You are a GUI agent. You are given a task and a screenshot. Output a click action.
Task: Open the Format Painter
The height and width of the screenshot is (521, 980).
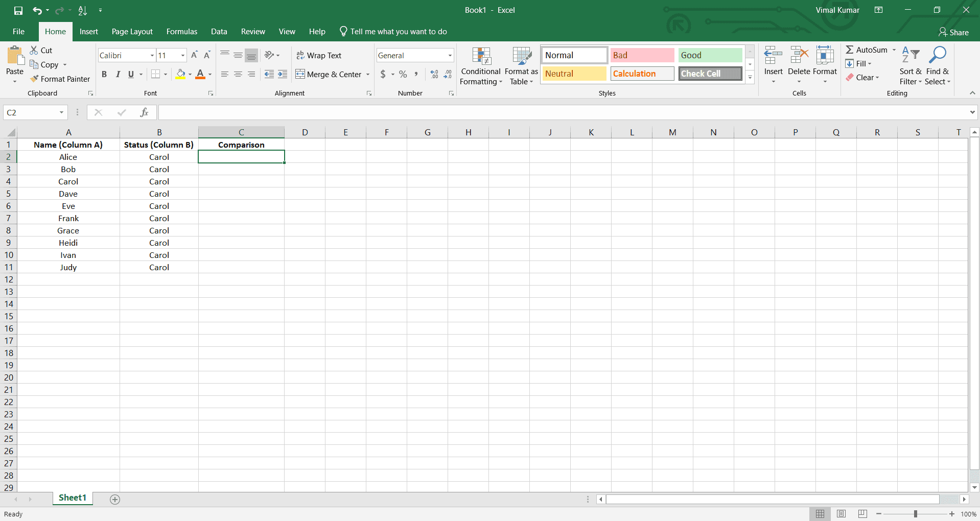pyautogui.click(x=60, y=79)
